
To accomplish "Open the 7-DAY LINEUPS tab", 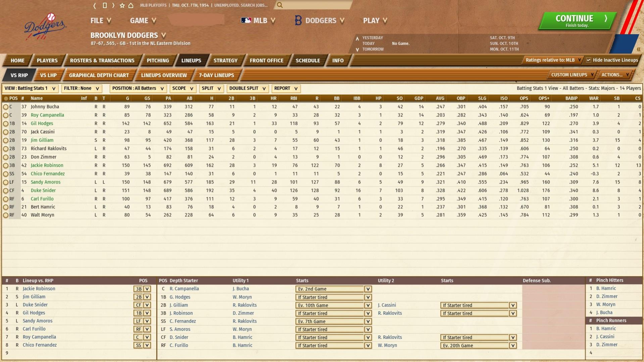I will tap(216, 75).
